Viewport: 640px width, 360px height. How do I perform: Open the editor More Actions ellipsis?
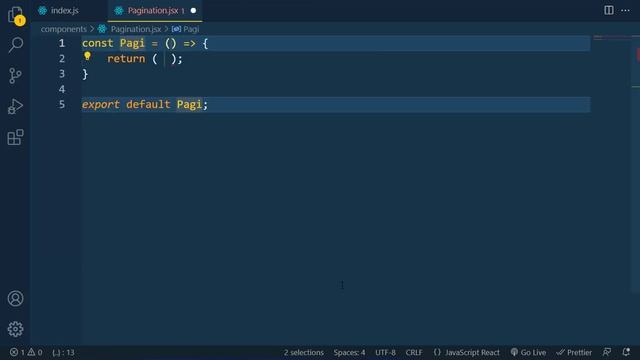(x=625, y=10)
